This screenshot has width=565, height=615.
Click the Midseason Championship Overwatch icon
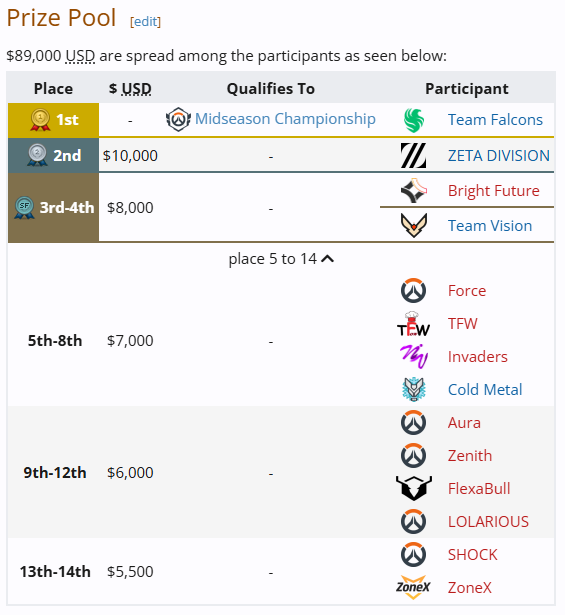(x=178, y=119)
